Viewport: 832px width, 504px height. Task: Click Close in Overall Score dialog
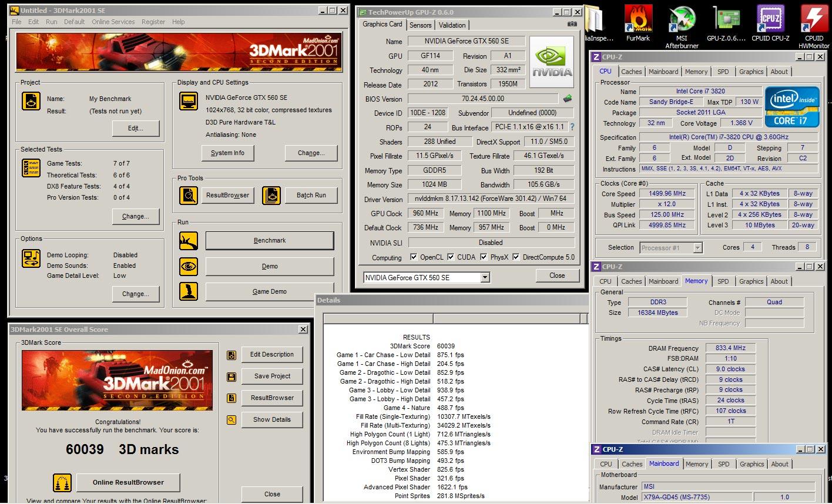click(x=272, y=494)
